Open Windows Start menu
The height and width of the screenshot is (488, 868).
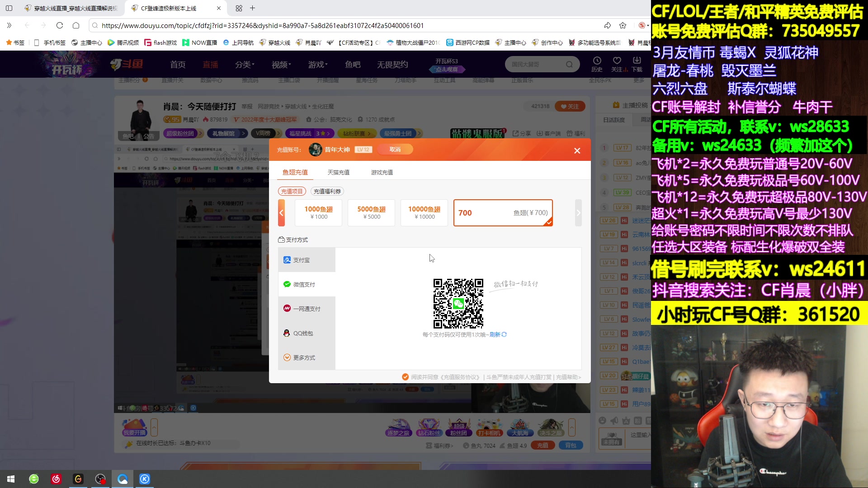11,479
